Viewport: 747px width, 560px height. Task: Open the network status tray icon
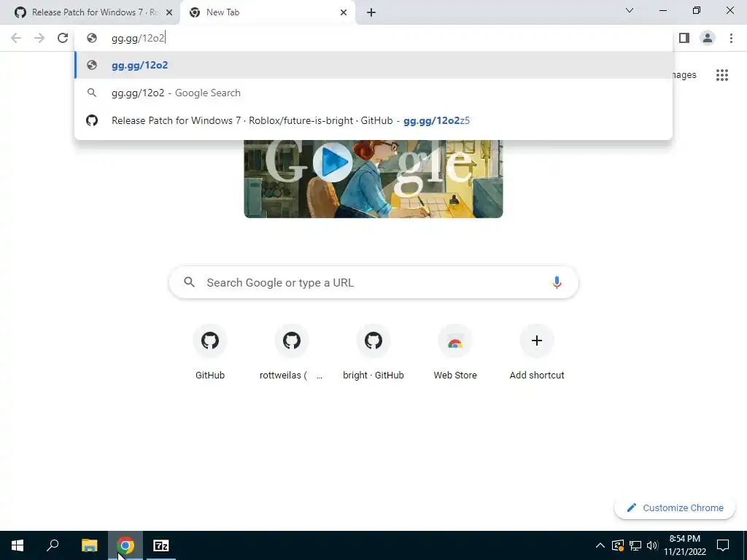635,545
